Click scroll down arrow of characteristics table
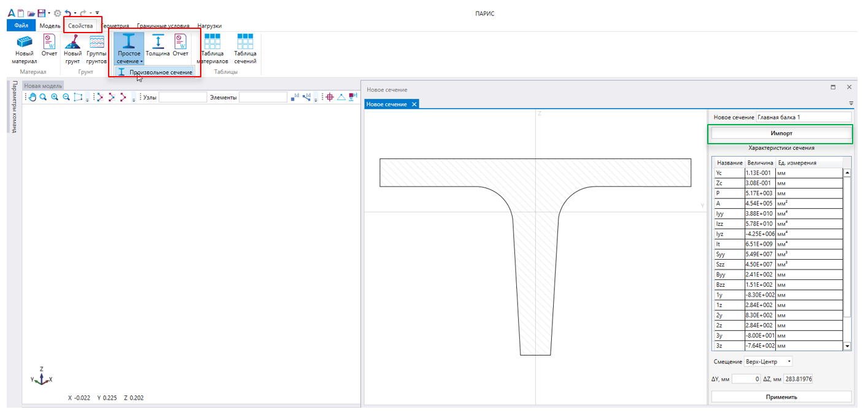Viewport: 868px width, 412px height. 848,346
